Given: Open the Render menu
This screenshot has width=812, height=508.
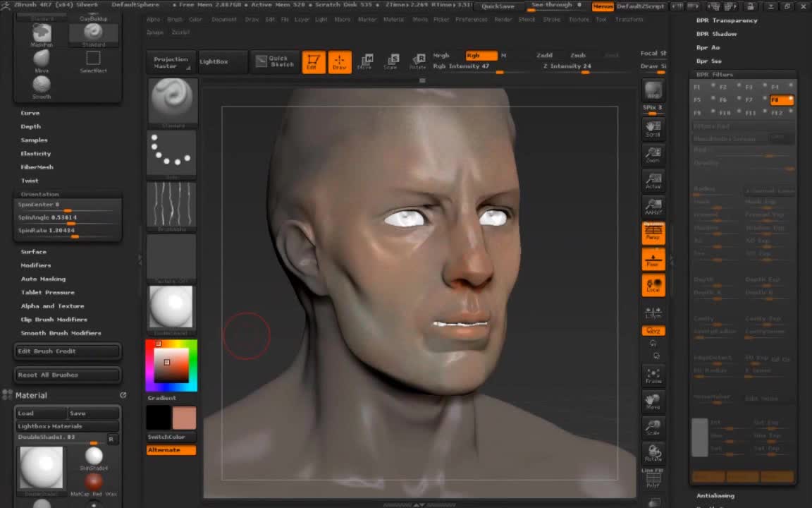Looking at the screenshot, I should (x=503, y=20).
